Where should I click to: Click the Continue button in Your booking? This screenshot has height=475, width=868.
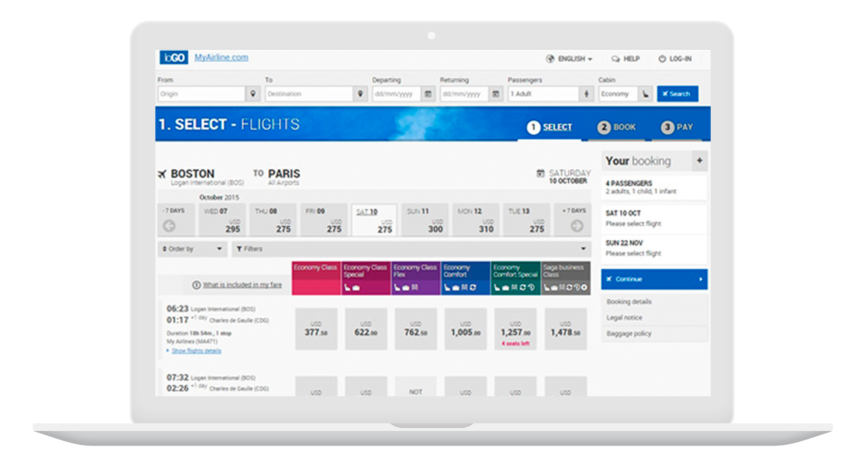click(654, 279)
